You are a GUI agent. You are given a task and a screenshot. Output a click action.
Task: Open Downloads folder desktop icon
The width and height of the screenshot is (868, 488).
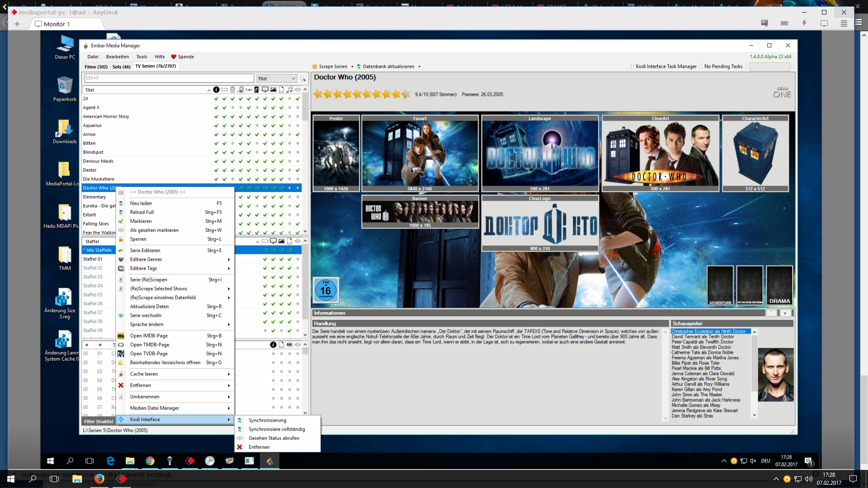coord(65,131)
